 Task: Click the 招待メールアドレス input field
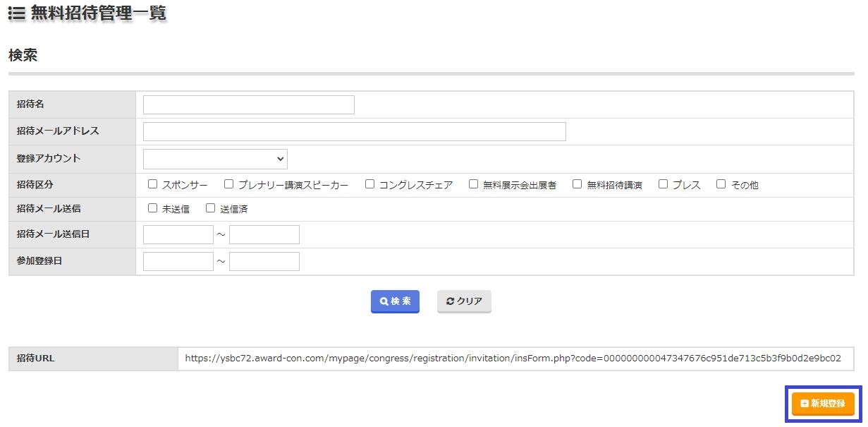click(354, 132)
